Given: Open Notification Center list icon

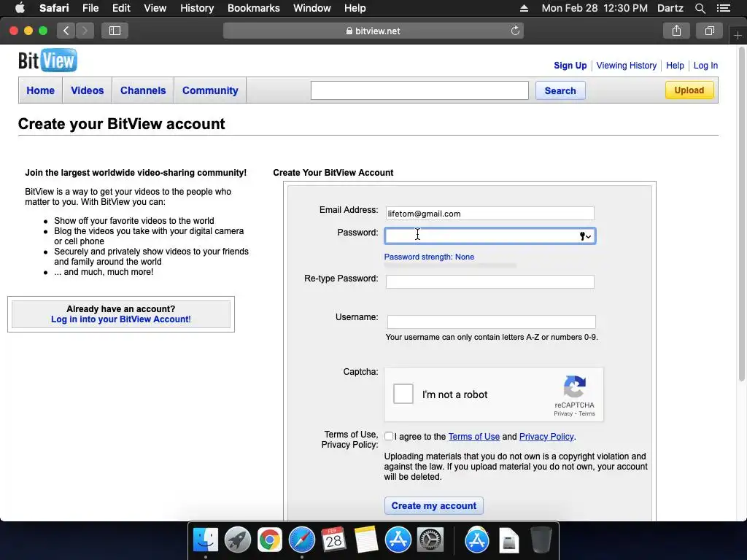Looking at the screenshot, I should click(x=723, y=8).
